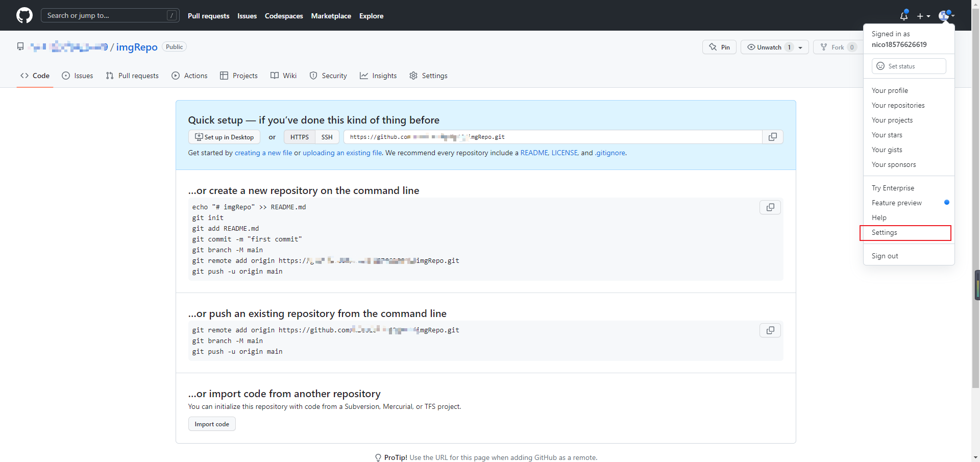This screenshot has height=462, width=980.
Task: Click the Pin repository button
Action: (719, 47)
